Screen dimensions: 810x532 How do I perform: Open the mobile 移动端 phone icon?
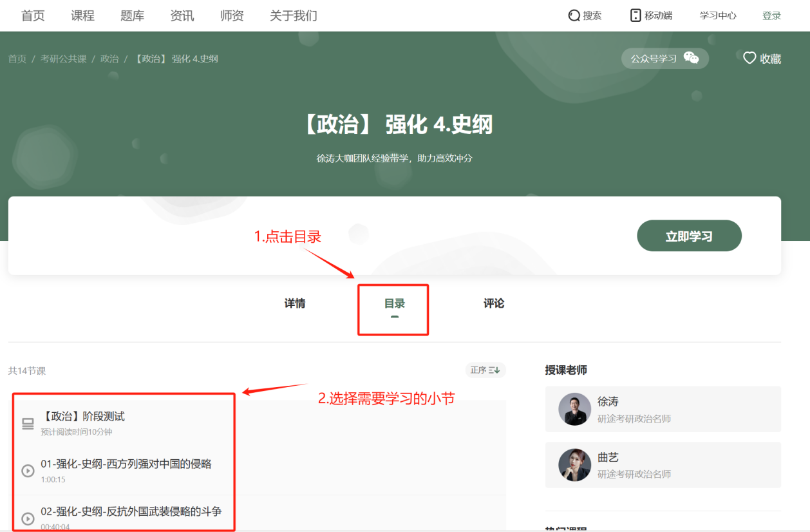[x=636, y=15]
